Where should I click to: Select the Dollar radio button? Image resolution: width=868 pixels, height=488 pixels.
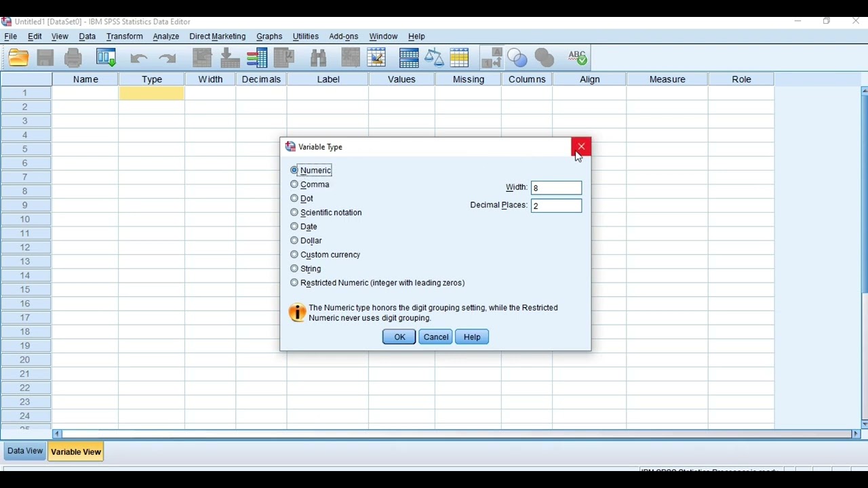[x=294, y=241]
